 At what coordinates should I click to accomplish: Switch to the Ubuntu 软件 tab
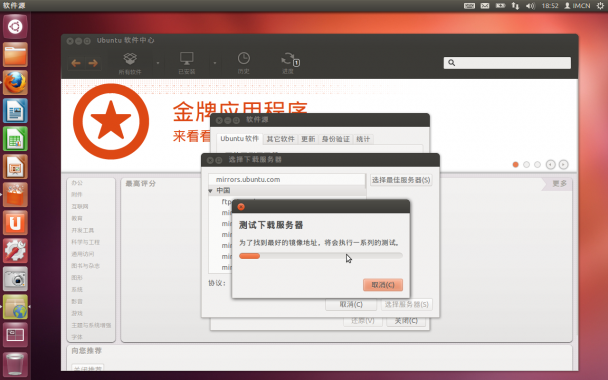tap(239, 139)
